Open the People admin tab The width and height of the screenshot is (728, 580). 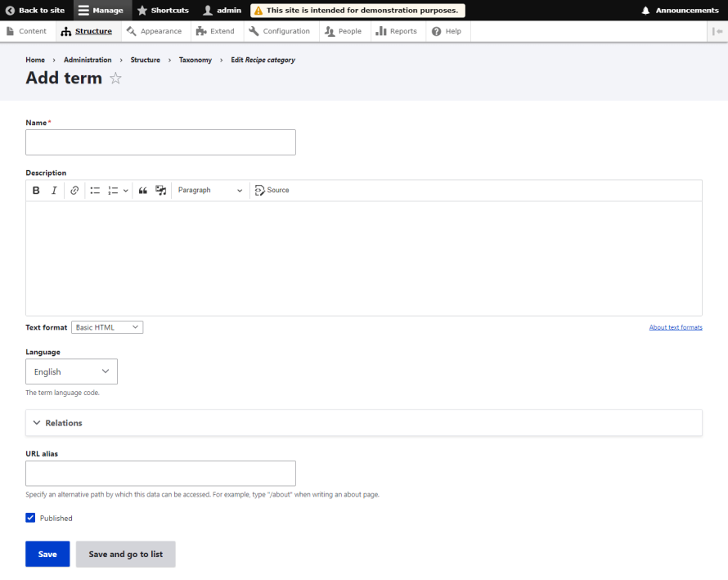coord(344,31)
